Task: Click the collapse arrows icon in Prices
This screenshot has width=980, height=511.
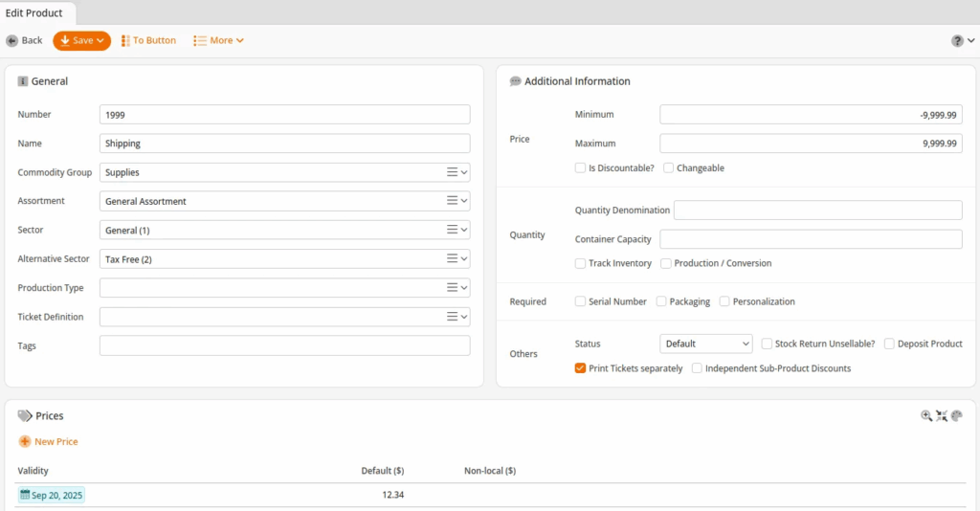Action: (x=942, y=415)
